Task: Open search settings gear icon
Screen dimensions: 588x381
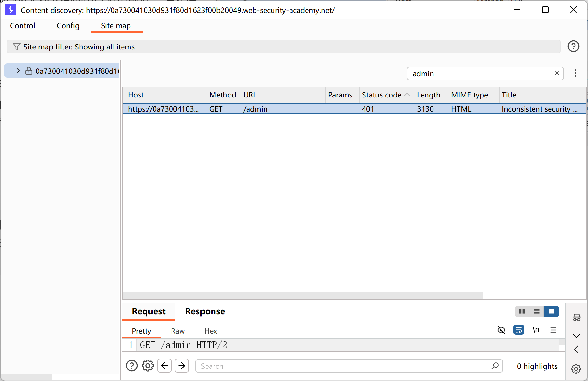Action: (x=148, y=366)
